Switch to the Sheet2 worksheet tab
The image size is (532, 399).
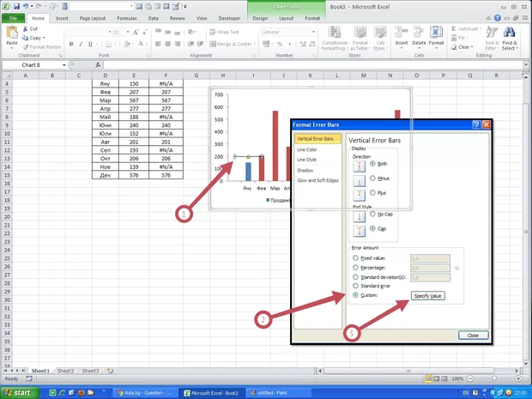pos(65,371)
